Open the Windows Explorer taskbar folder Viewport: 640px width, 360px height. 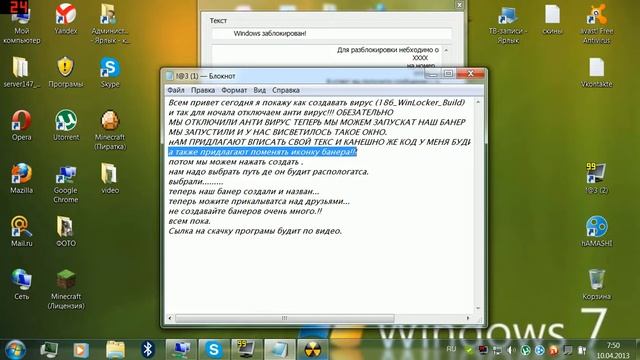[116, 349]
